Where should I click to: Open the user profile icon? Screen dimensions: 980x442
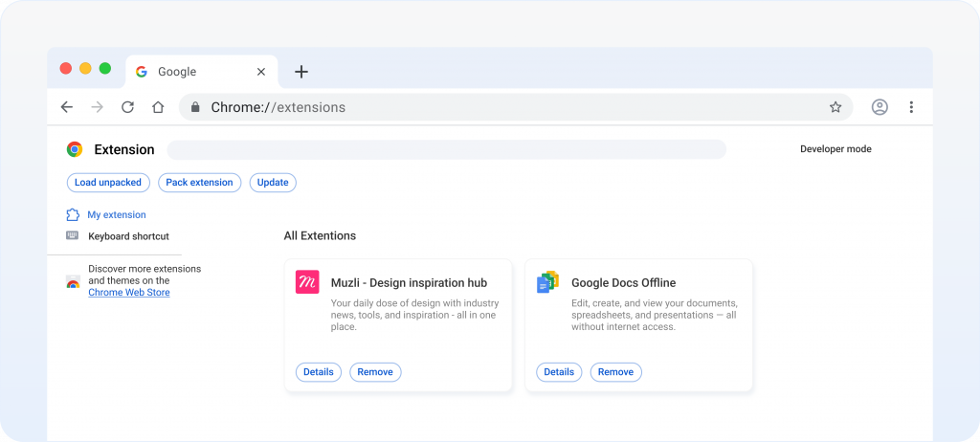(880, 107)
